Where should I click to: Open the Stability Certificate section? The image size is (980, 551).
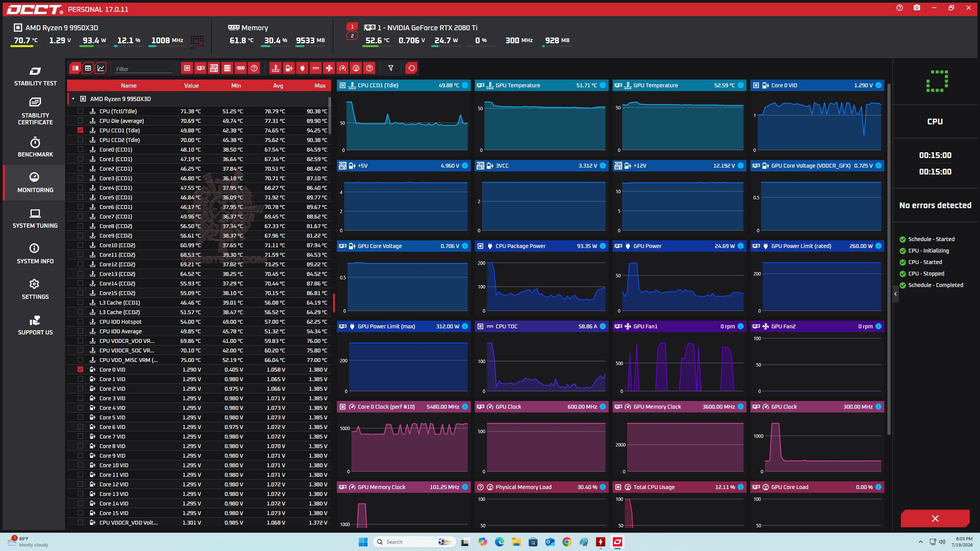point(35,111)
